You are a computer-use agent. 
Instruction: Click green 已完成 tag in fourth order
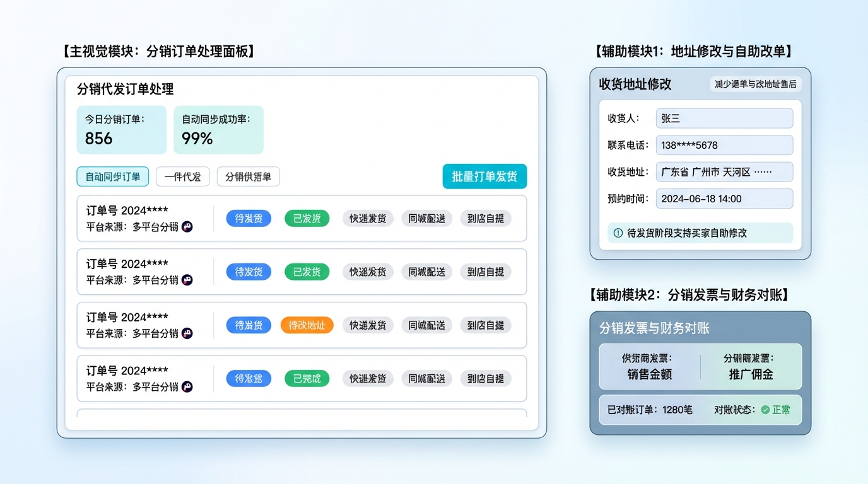tap(307, 379)
